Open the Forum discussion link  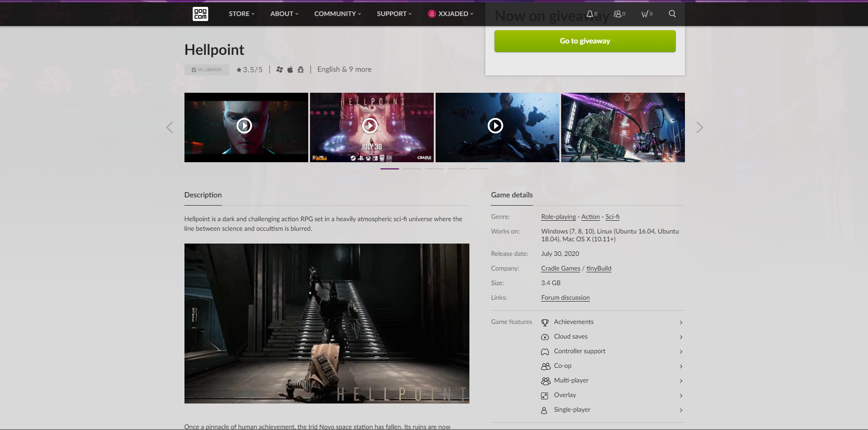(x=565, y=297)
